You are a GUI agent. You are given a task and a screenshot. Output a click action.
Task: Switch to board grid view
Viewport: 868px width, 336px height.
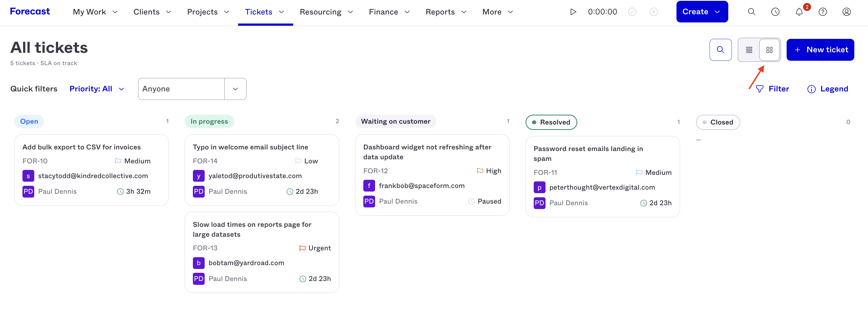coord(769,50)
